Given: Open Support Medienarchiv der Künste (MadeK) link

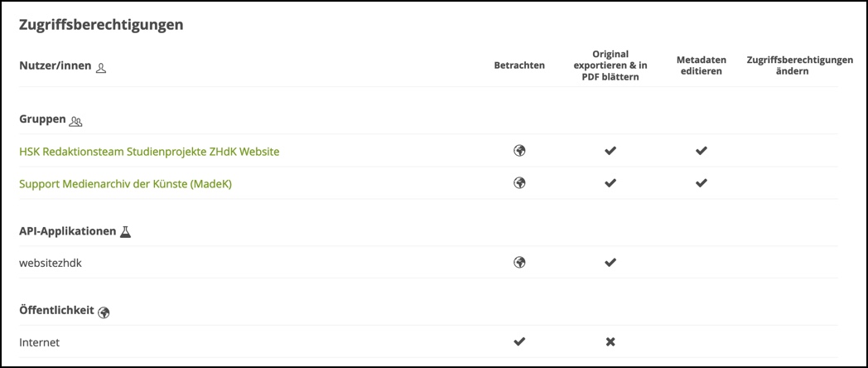Looking at the screenshot, I should tap(125, 184).
